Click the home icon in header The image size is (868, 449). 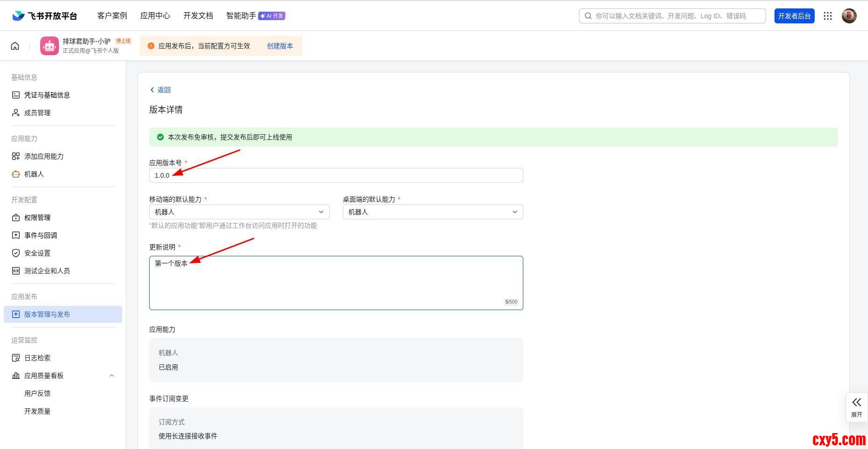click(x=15, y=46)
